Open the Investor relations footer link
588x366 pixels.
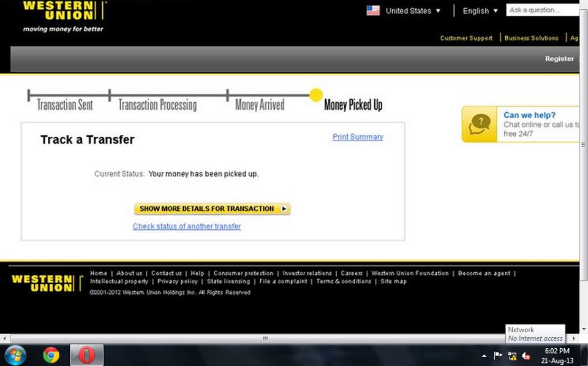pyautogui.click(x=307, y=273)
